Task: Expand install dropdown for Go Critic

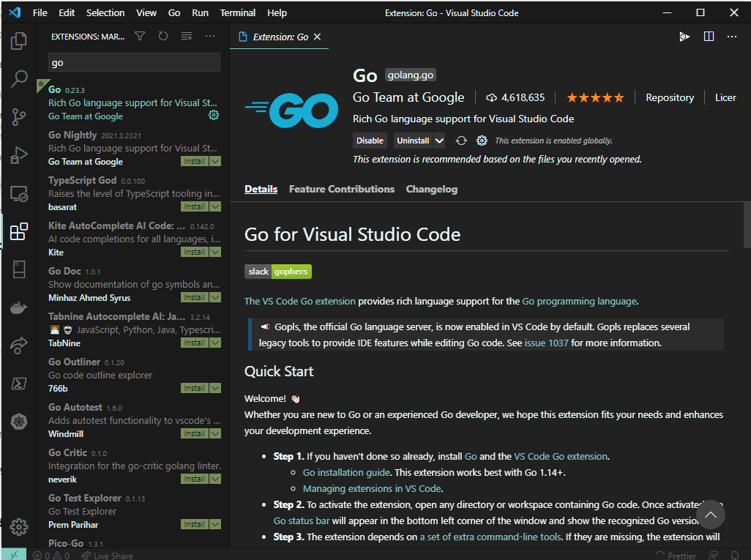Action: point(215,479)
